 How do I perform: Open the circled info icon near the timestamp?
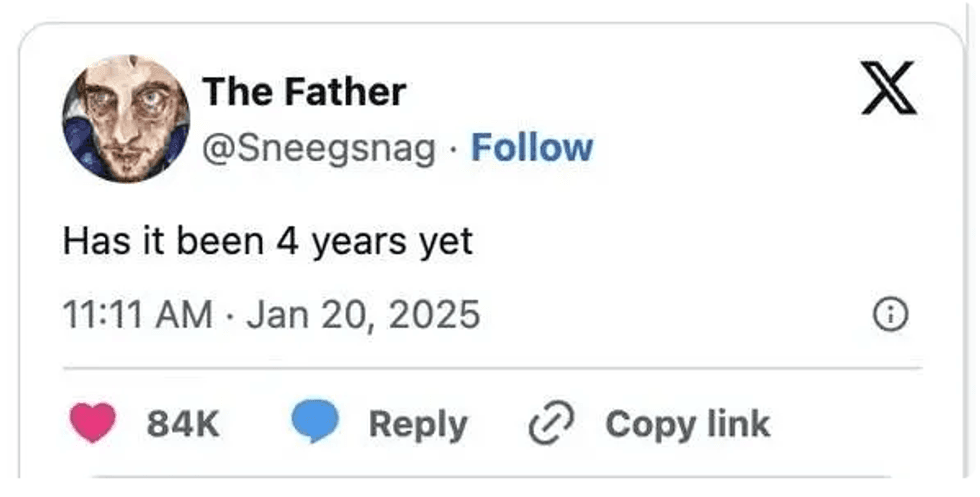pos(890,314)
